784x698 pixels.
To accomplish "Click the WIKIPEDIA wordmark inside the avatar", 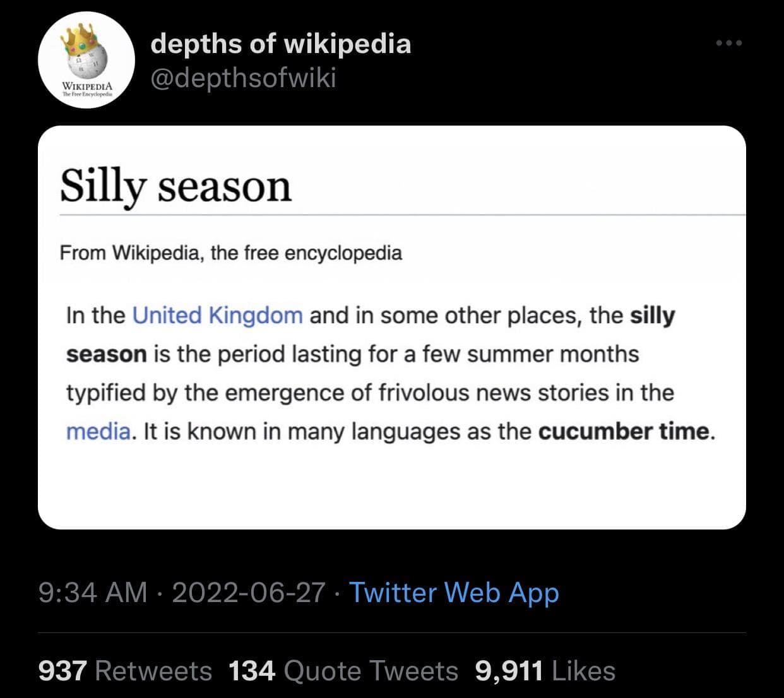I will coord(86,85).
